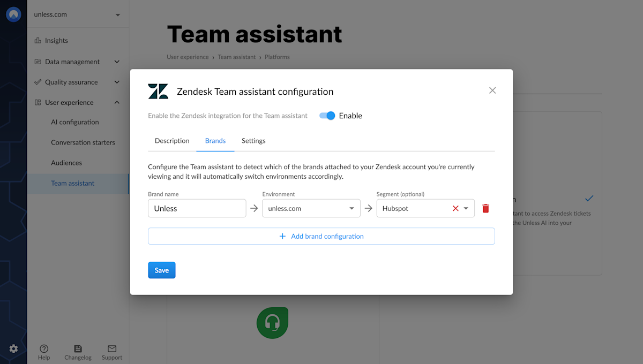The image size is (643, 364).
Task: Expand the Quality assurance section
Action: (78, 82)
